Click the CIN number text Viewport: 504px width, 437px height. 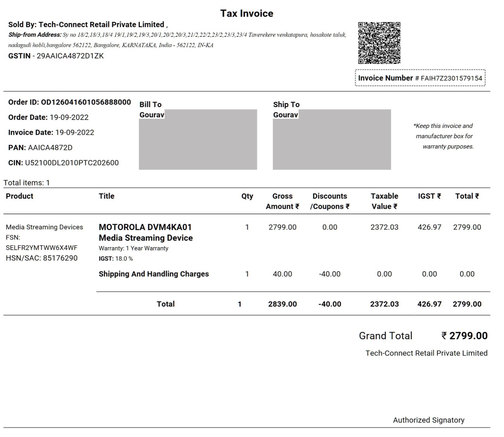pos(72,163)
